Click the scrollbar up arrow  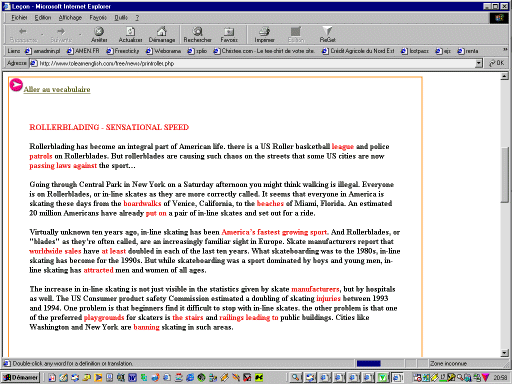tap(504, 76)
